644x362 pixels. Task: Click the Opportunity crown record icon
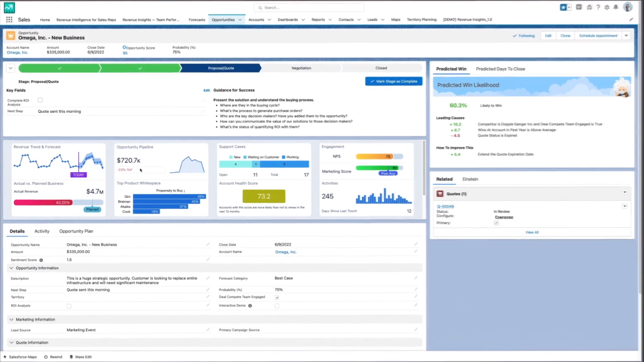click(11, 36)
